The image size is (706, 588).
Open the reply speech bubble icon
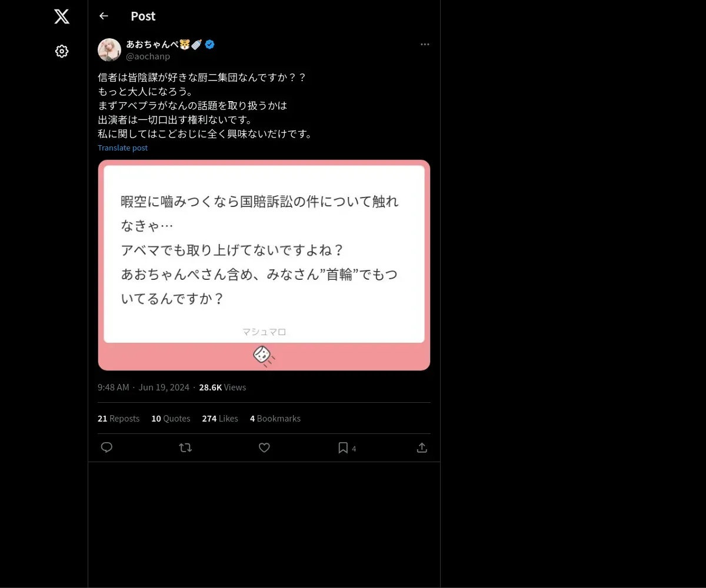(106, 447)
